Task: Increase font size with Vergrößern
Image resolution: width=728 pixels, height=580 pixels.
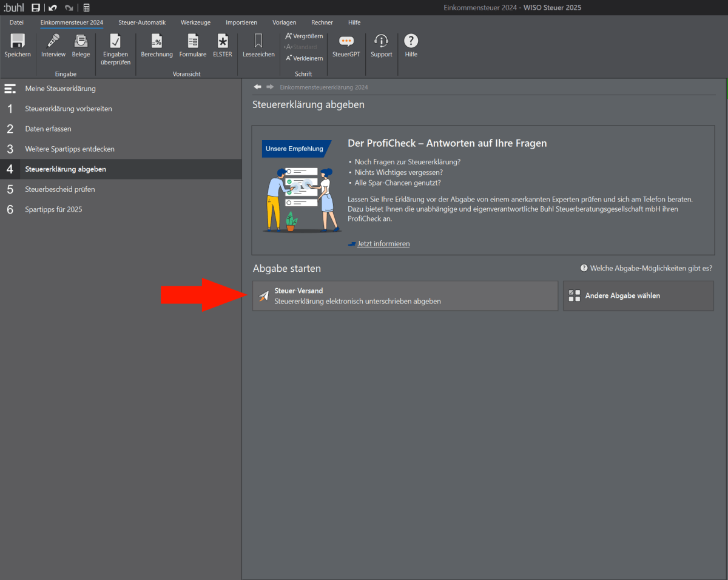Action: 304,36
